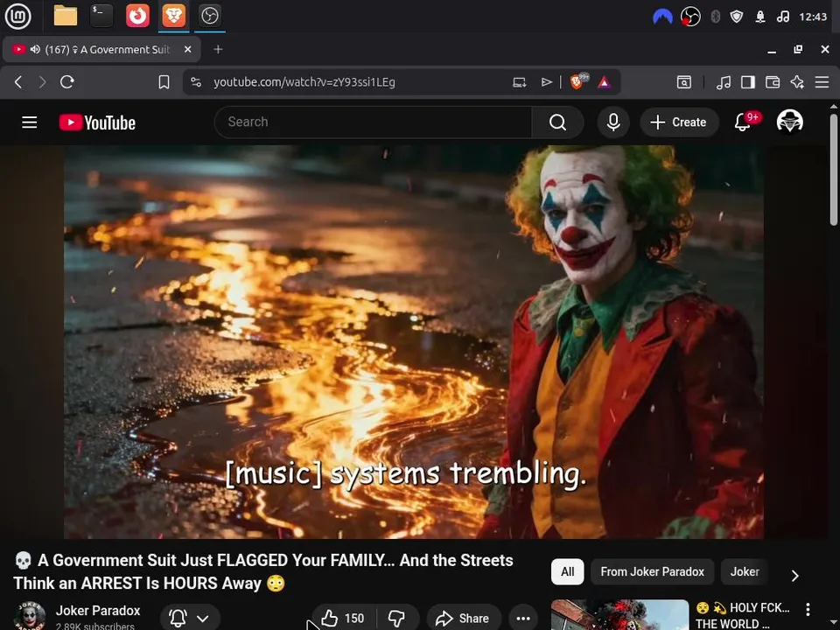Open options for HOLY FCK video

[808, 609]
